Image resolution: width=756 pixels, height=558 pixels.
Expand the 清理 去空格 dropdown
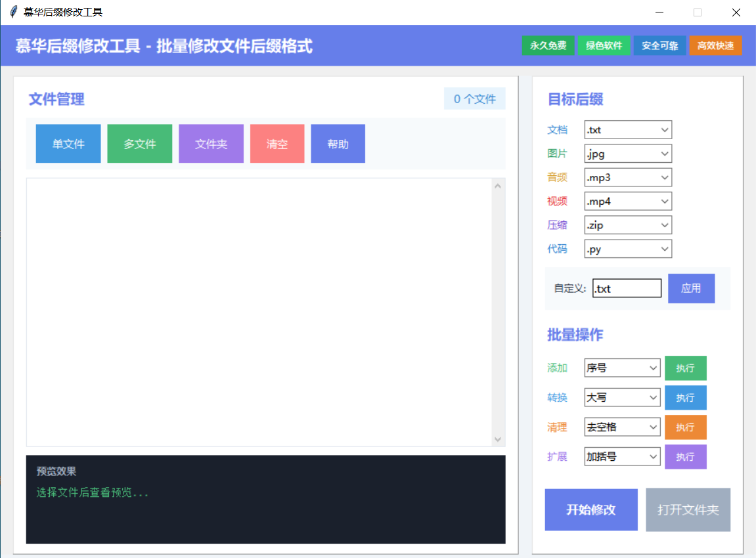click(622, 427)
